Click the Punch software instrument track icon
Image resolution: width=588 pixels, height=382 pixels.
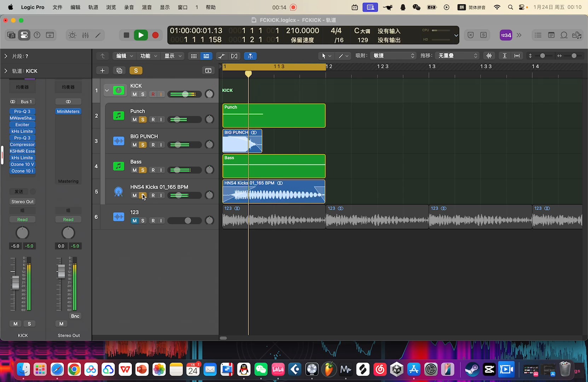point(119,116)
